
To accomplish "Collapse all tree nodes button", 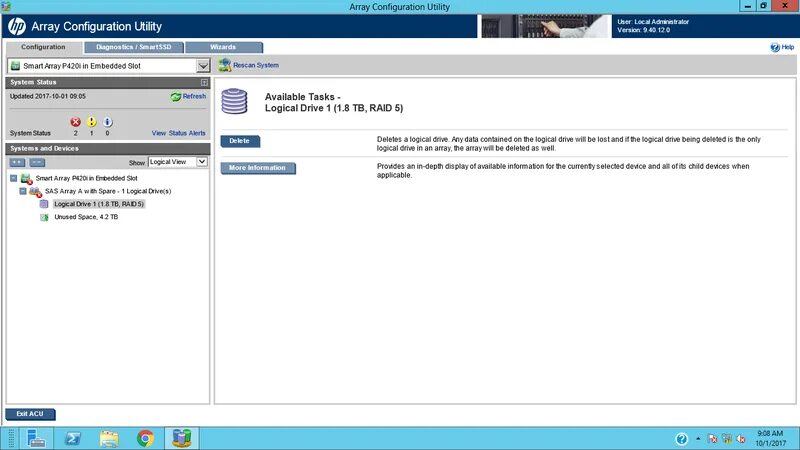I will tap(37, 162).
